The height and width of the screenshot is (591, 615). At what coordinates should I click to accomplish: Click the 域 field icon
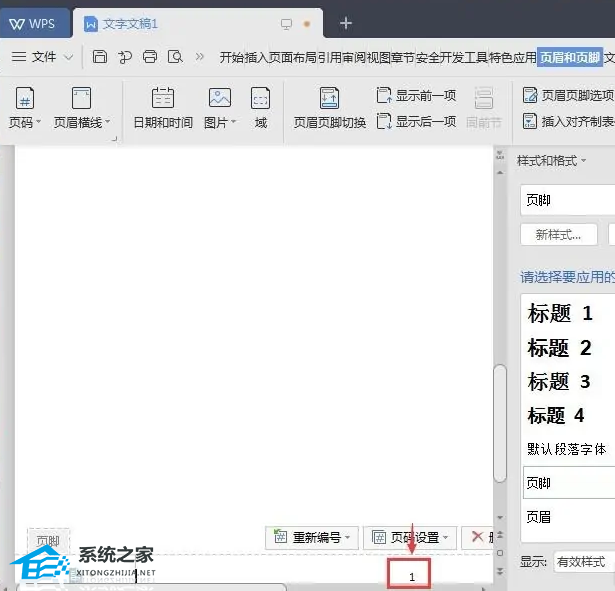coord(260,99)
